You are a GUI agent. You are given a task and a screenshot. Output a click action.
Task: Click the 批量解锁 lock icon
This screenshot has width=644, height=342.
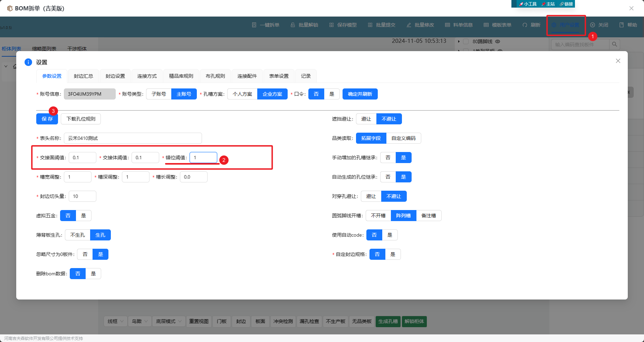[293, 25]
